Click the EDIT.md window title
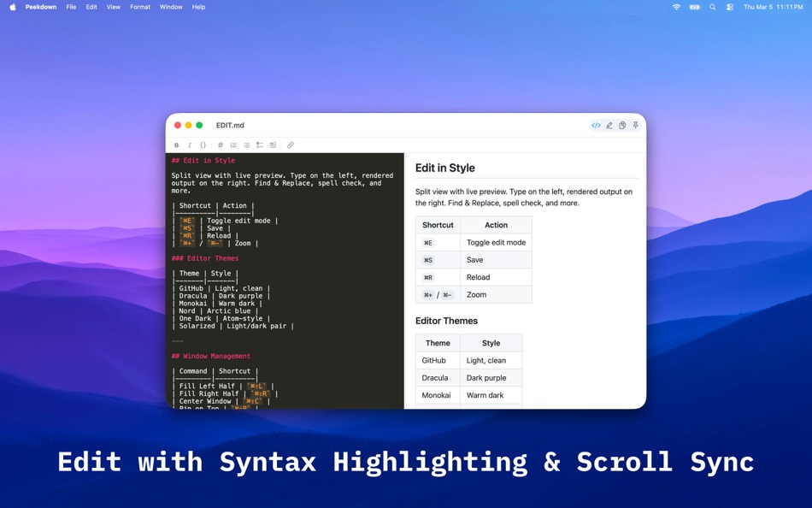The height and width of the screenshot is (508, 812). pyautogui.click(x=231, y=126)
